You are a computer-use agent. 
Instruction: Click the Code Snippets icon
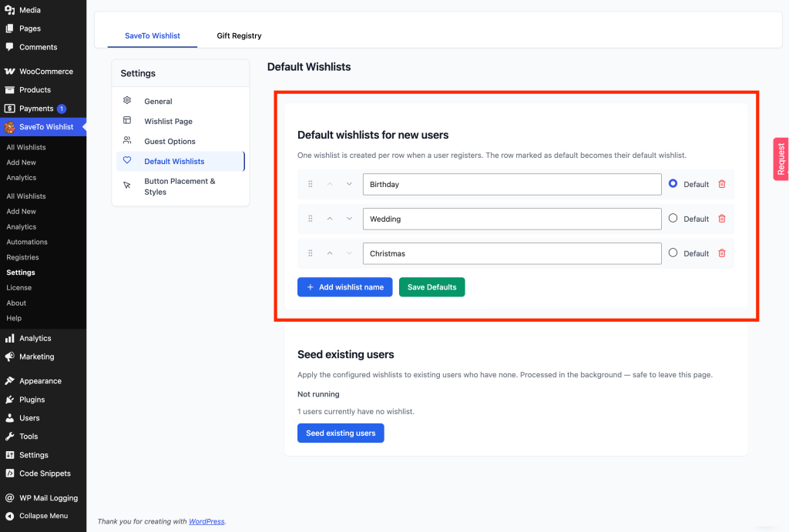(x=9, y=473)
